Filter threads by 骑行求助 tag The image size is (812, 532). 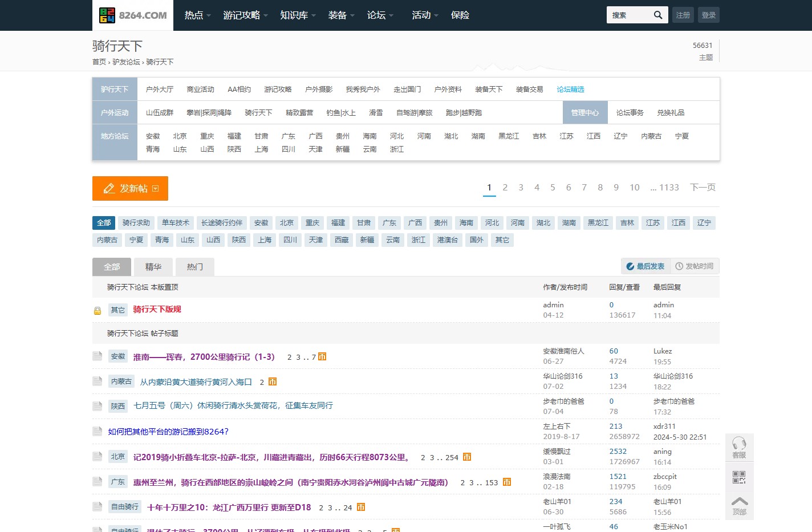pos(136,223)
